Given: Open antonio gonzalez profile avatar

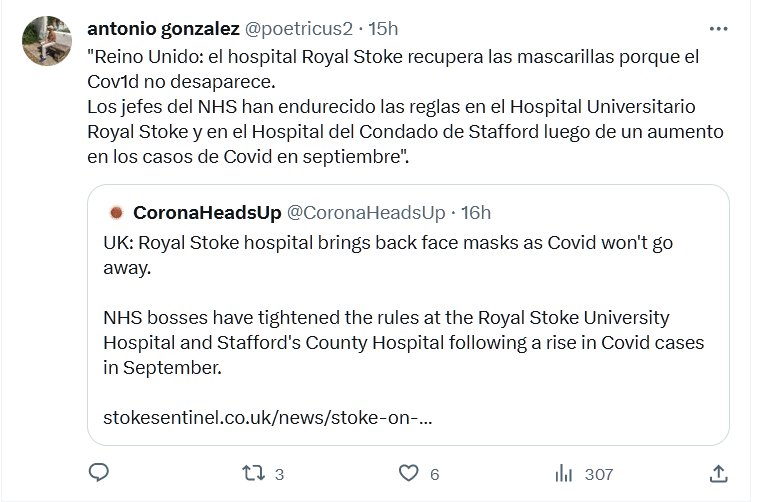Looking at the screenshot, I should click(46, 41).
